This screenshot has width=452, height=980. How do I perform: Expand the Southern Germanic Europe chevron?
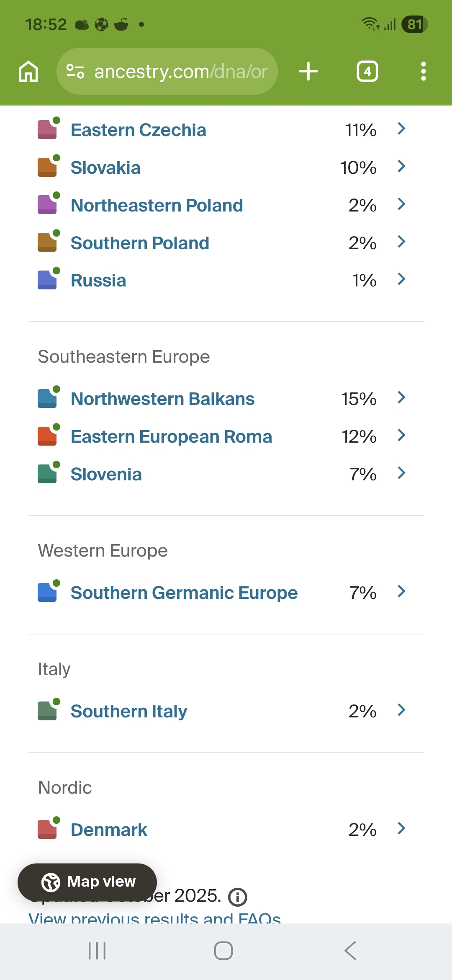(x=401, y=592)
